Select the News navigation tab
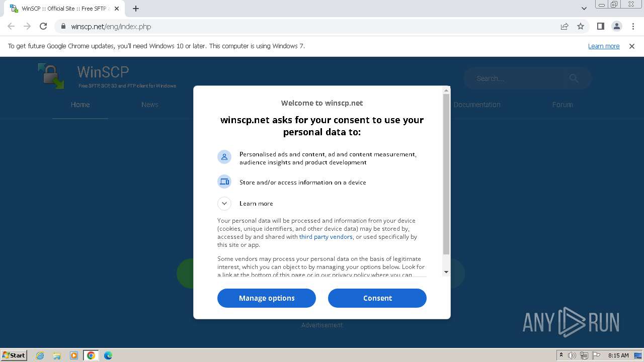The height and width of the screenshot is (362, 644). [x=149, y=105]
